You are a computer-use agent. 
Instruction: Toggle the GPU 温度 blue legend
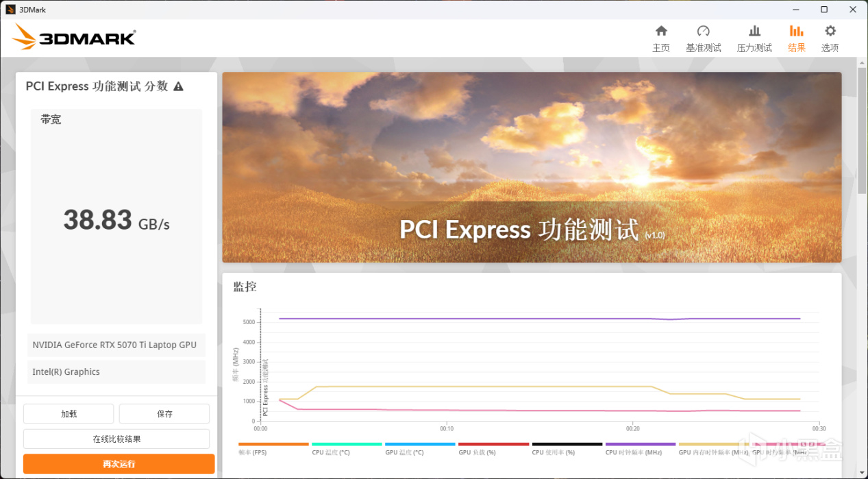click(x=420, y=448)
